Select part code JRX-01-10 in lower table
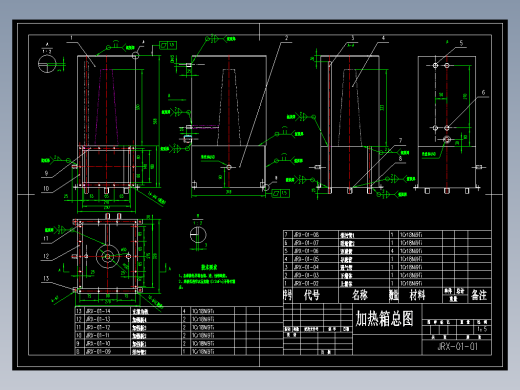The image size is (520, 390). tap(98, 343)
